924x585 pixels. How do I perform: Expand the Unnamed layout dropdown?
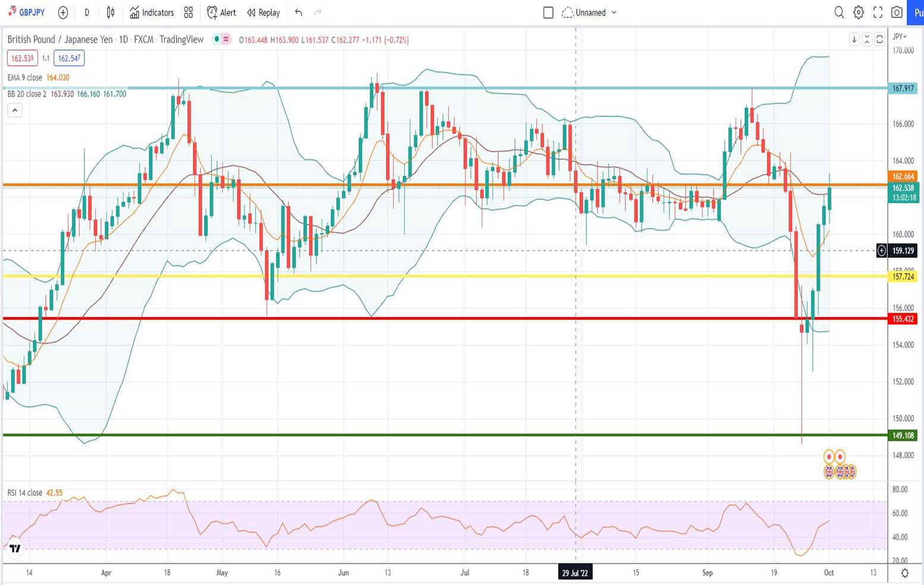pos(614,12)
